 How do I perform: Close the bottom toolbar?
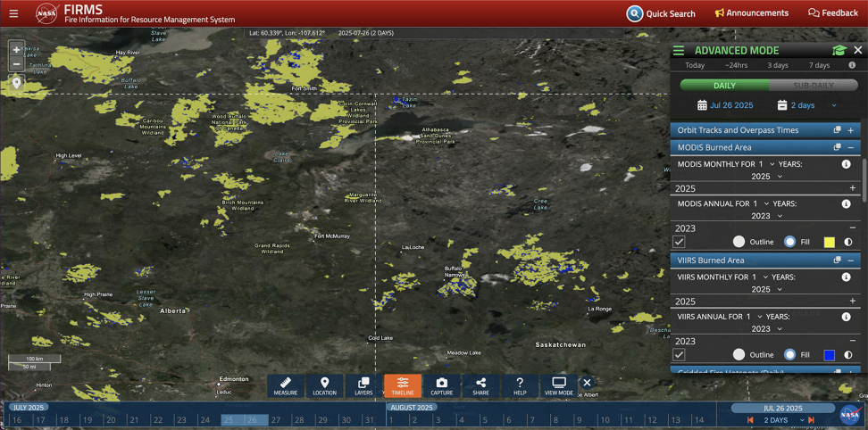(588, 383)
